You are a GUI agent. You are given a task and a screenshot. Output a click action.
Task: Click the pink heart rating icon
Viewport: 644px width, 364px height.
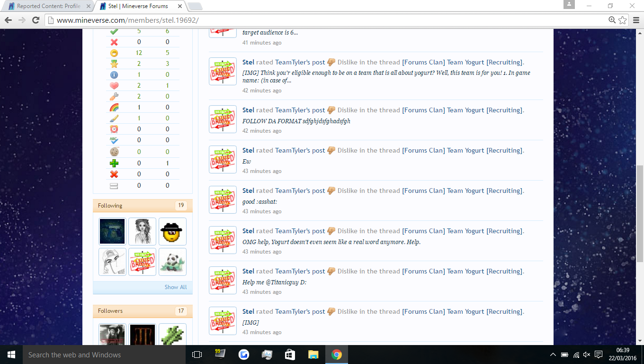click(x=114, y=86)
